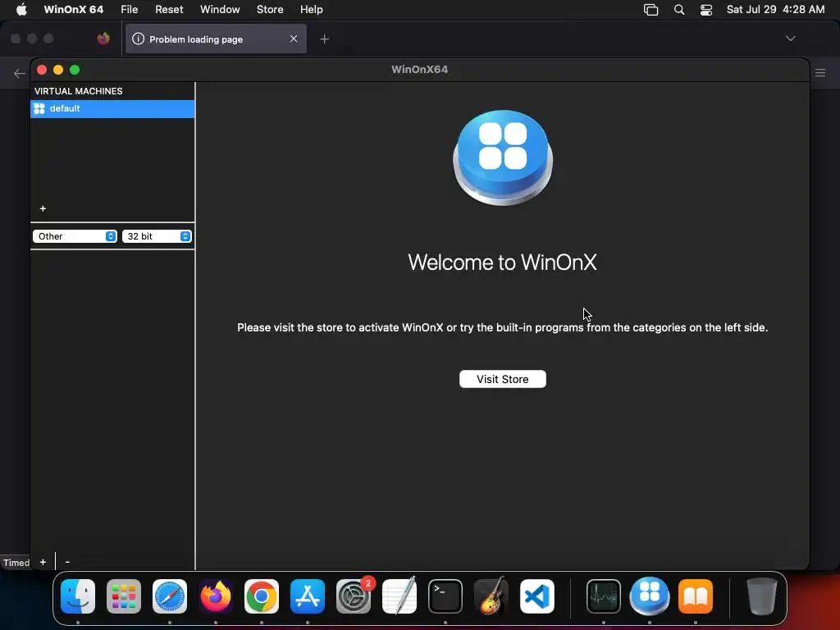This screenshot has height=630, width=840.
Task: Open the Apple menu
Action: (x=21, y=10)
